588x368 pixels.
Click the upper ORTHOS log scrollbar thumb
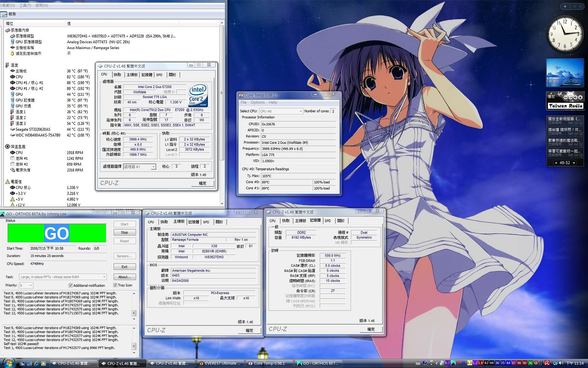134,313
